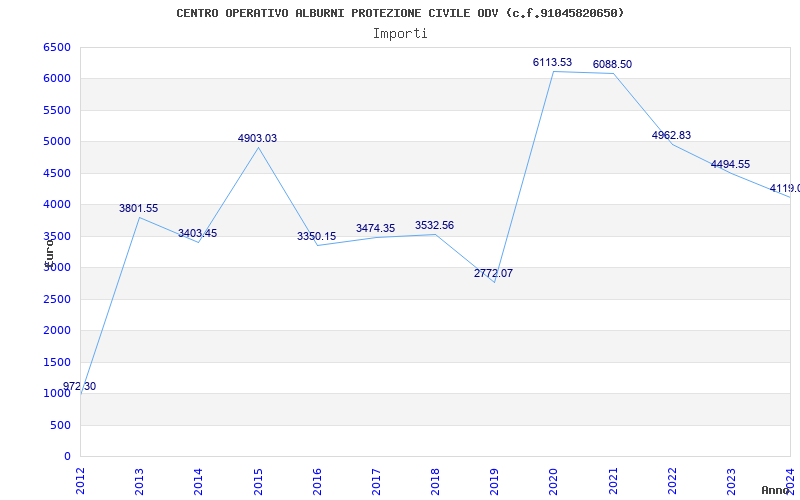Click the 2018 x-axis year label

435,481
